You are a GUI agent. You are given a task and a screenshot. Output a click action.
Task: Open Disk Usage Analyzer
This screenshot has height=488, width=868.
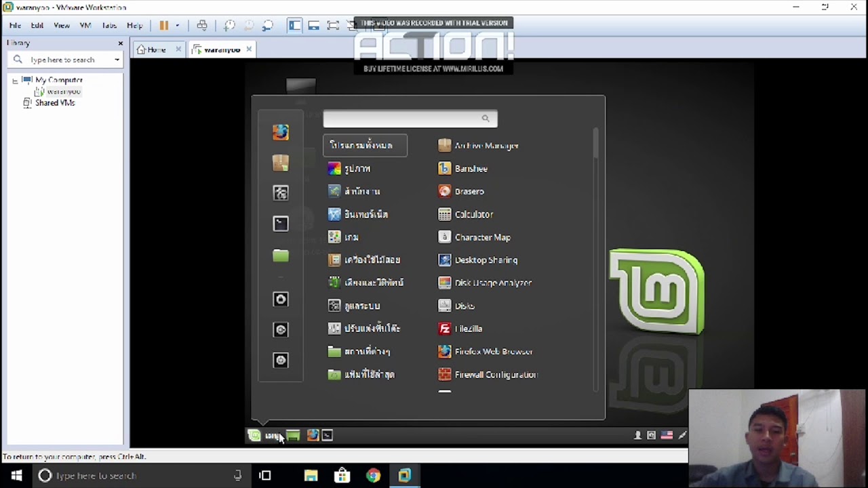click(x=485, y=283)
